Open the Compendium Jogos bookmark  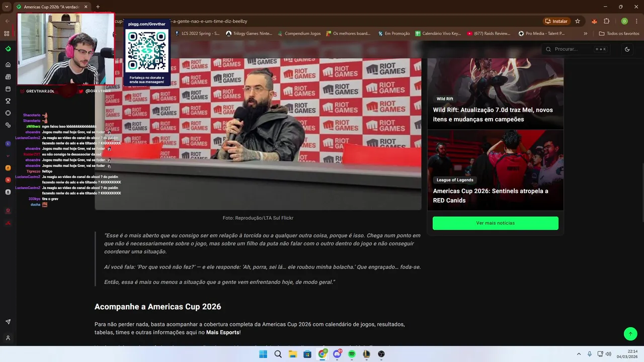(x=299, y=34)
